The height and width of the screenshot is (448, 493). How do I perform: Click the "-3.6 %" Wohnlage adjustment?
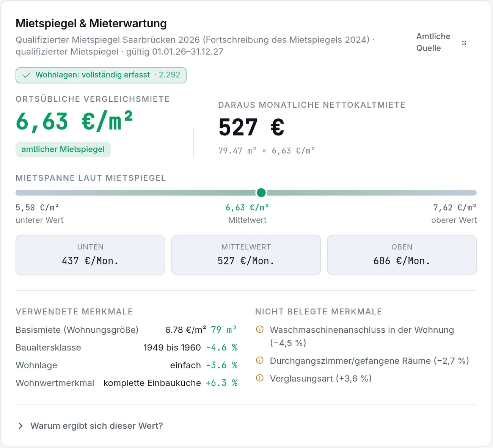(222, 365)
